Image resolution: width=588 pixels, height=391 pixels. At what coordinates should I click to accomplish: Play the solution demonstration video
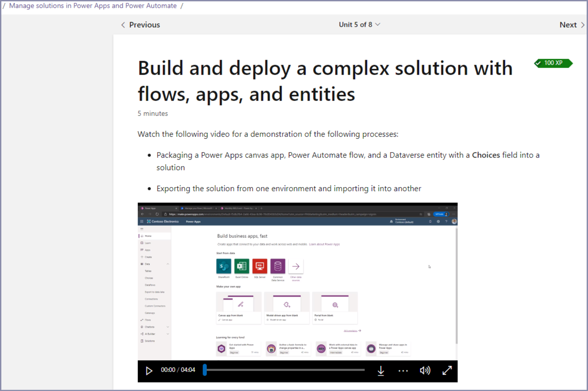click(149, 371)
